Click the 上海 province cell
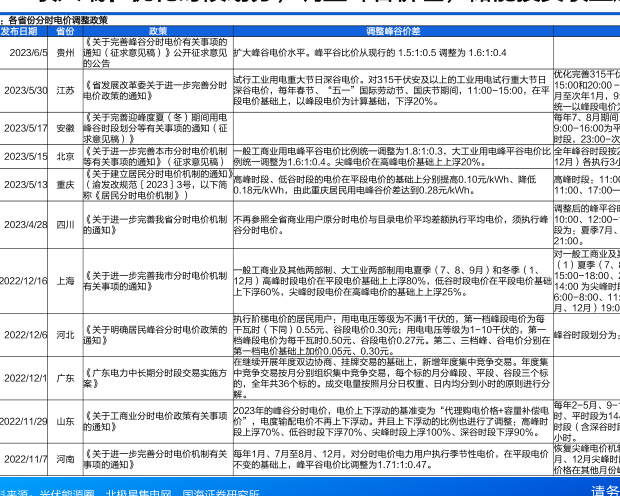The width and height of the screenshot is (620, 496). [x=65, y=281]
